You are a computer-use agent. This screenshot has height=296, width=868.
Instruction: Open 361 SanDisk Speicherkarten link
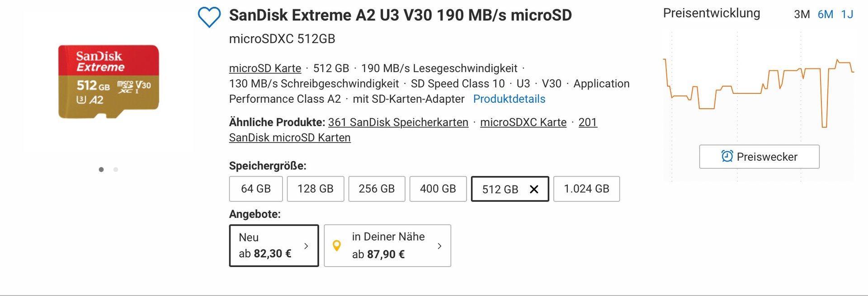coord(398,122)
